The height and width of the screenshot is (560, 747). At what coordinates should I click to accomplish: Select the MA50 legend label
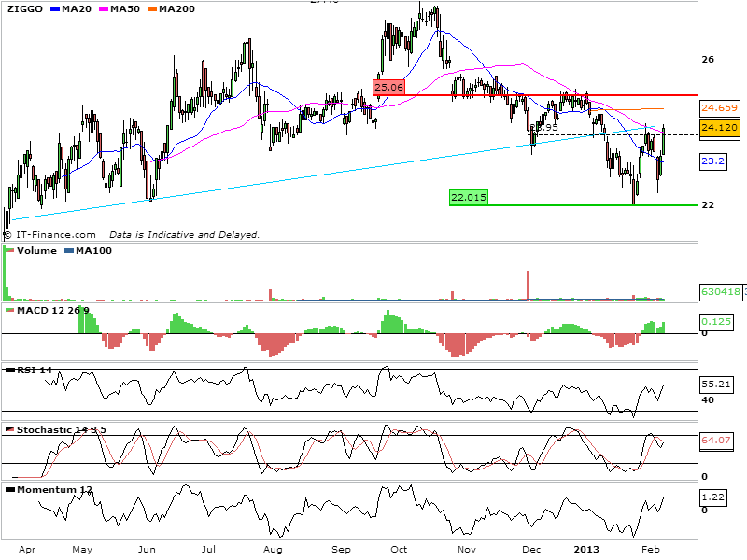tap(125, 8)
